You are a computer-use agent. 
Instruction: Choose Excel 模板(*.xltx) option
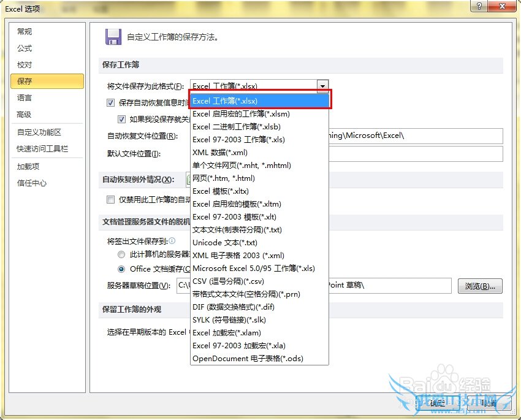coord(259,191)
